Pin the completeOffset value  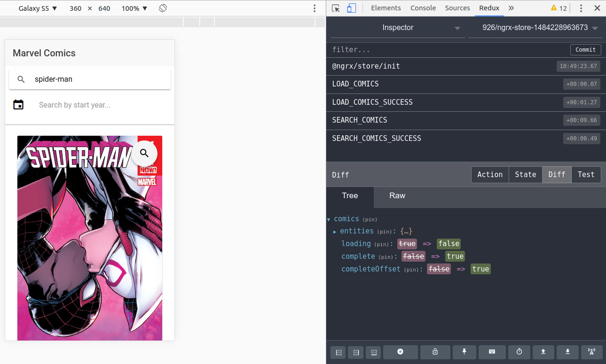point(410,270)
